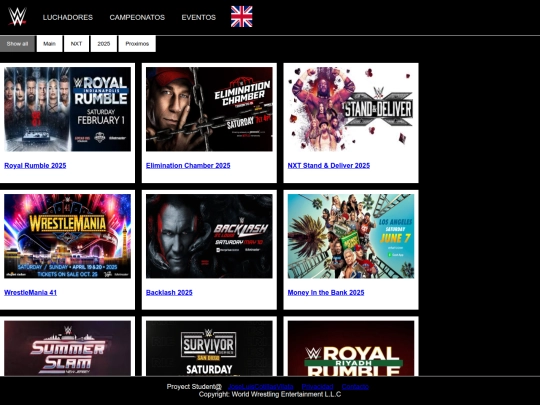Viewport: 540px width, 405px height.
Task: Click the Royal Rumble Indianapolis poster image
Action: coord(68,109)
